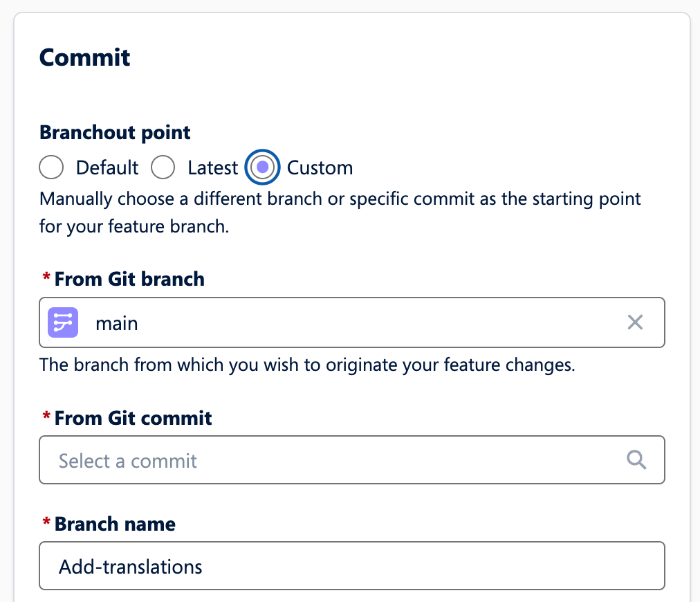
Task: Click the "From Git branch" field label
Action: [x=129, y=279]
